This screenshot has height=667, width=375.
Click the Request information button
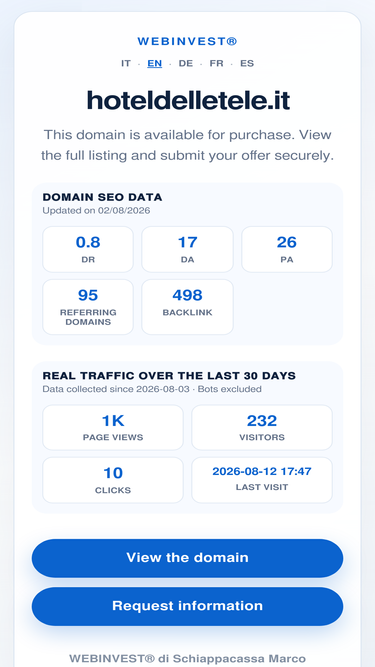(x=188, y=606)
